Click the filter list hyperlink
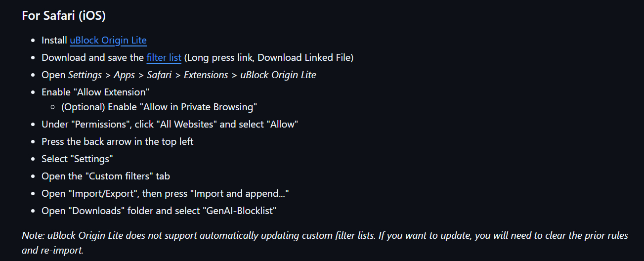Image resolution: width=644 pixels, height=261 pixels. pos(164,57)
